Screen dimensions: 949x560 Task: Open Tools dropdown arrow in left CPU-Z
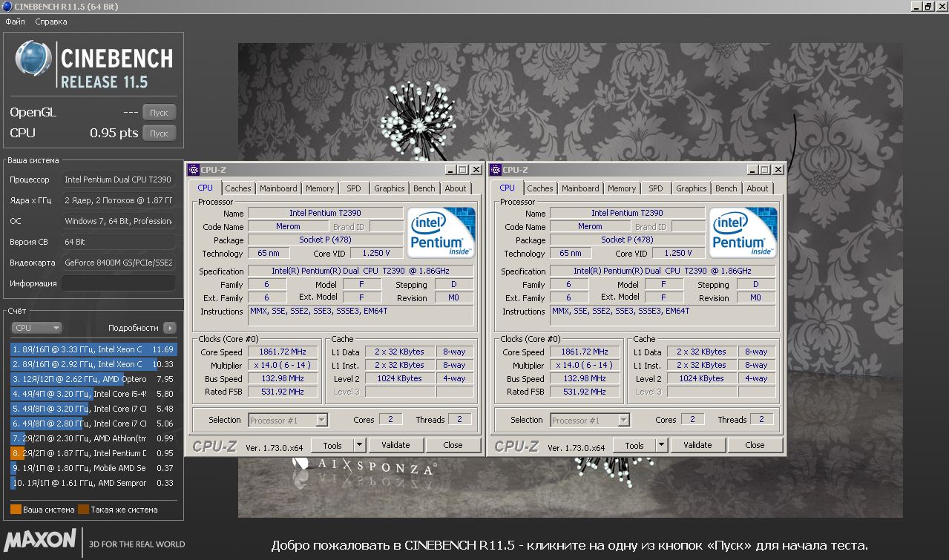coord(359,445)
